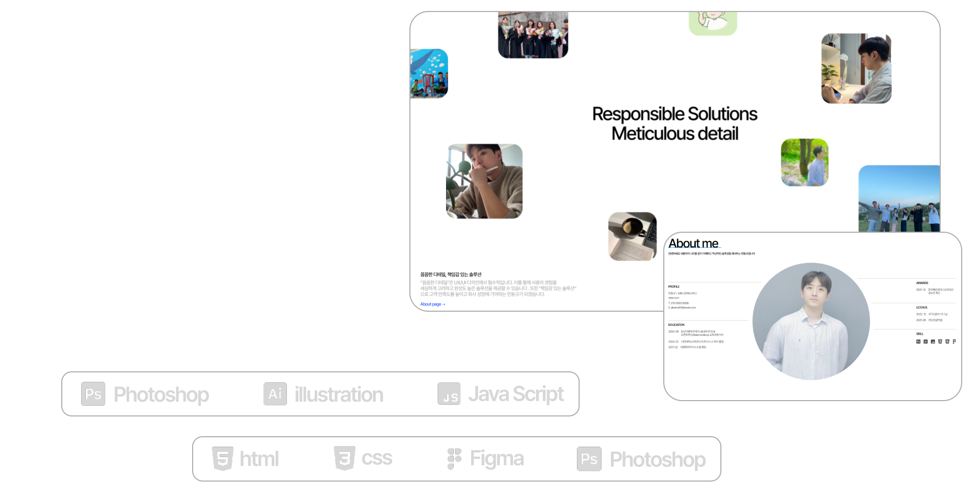Click the circular profile portrait
The width and height of the screenshot is (980, 500).
(x=811, y=321)
